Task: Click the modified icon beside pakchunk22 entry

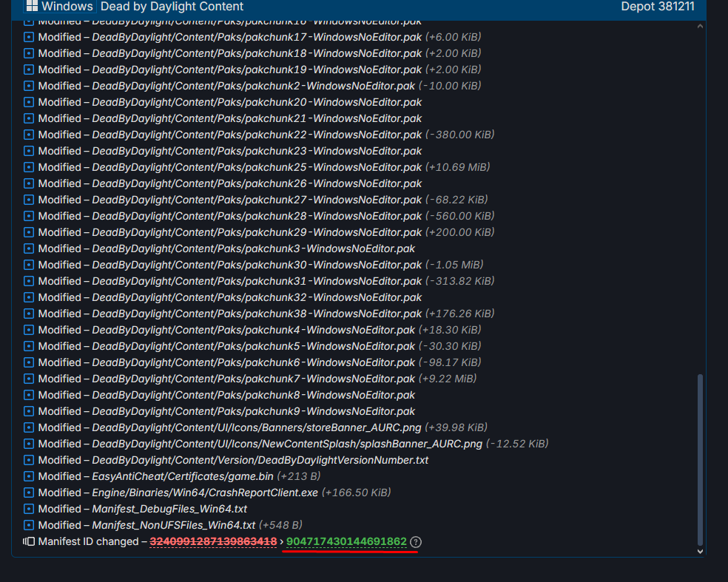Action: [x=29, y=135]
